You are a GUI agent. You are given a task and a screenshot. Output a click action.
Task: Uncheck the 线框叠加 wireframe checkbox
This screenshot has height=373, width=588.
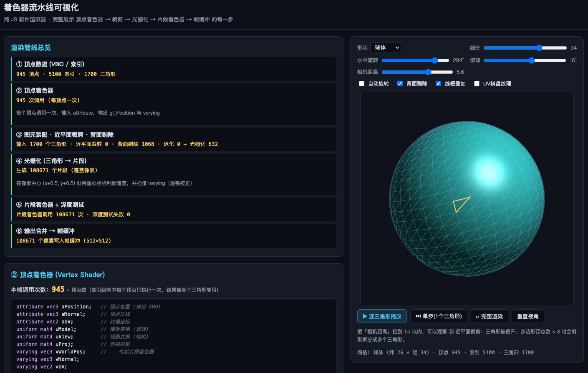pyautogui.click(x=438, y=84)
